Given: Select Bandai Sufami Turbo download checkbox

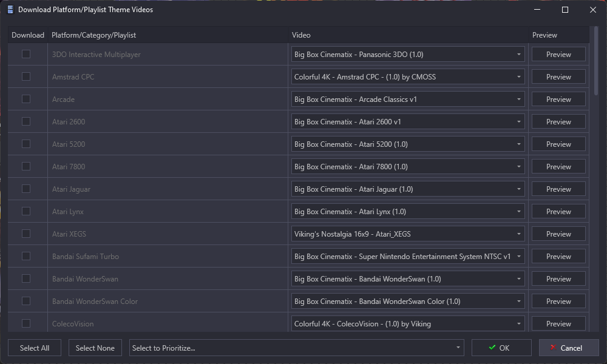Looking at the screenshot, I should click(26, 256).
